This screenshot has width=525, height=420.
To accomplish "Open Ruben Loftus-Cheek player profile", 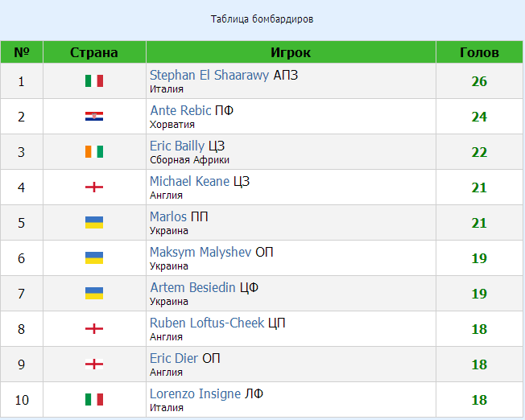I will (x=207, y=323).
